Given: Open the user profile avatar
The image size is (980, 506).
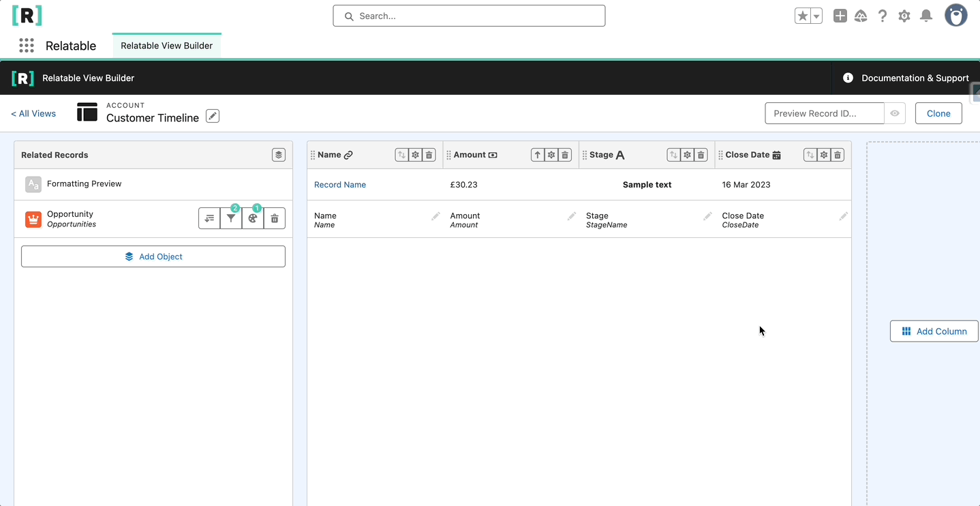Looking at the screenshot, I should coord(956,15).
